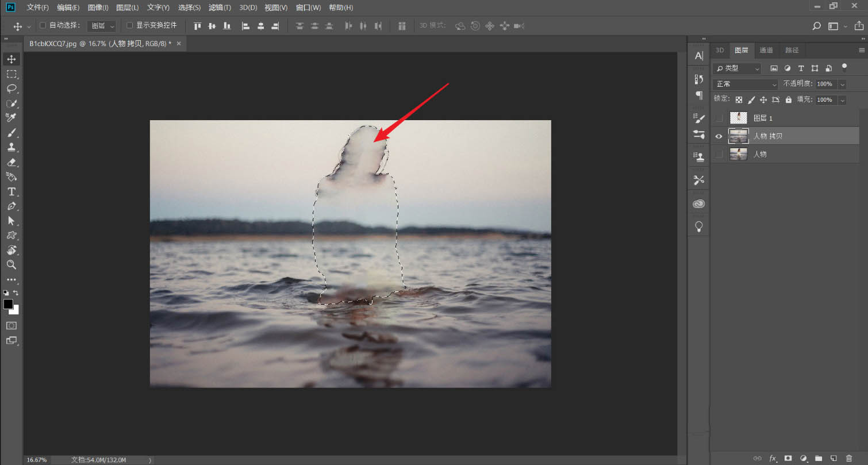Viewport: 868px width, 465px height.
Task: Open the layers panel menu
Action: click(x=862, y=51)
